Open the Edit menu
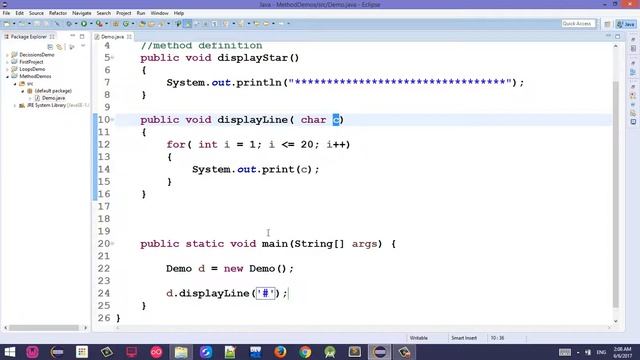Image resolution: width=640 pixels, height=360 pixels. pyautogui.click(x=20, y=13)
